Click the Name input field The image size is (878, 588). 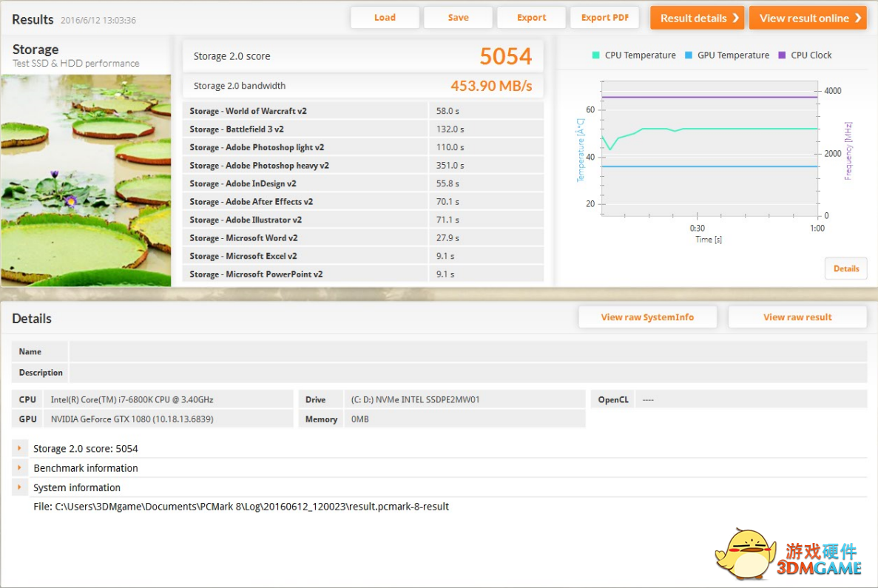pos(468,351)
